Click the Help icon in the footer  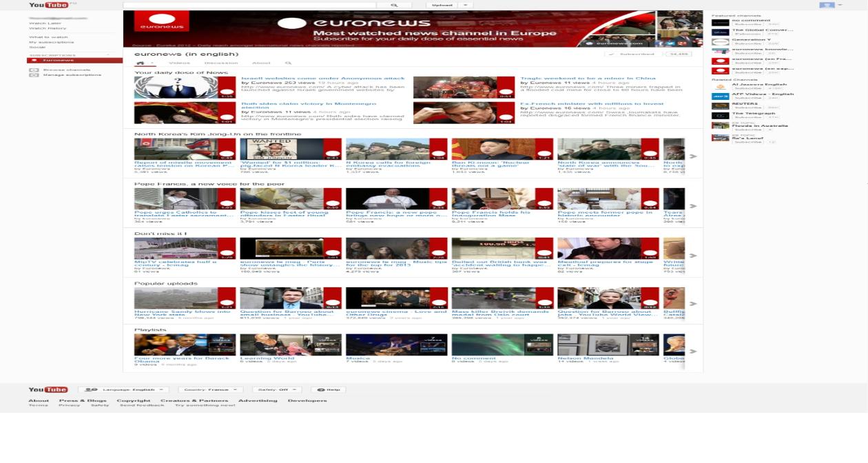tap(320, 389)
